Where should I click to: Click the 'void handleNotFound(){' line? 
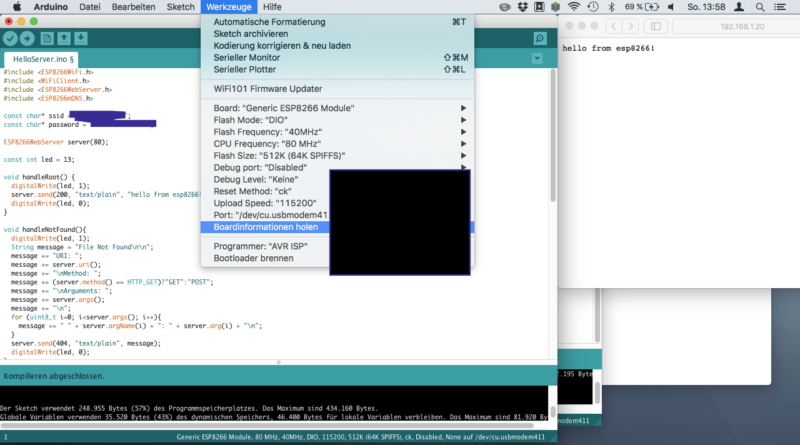point(45,230)
